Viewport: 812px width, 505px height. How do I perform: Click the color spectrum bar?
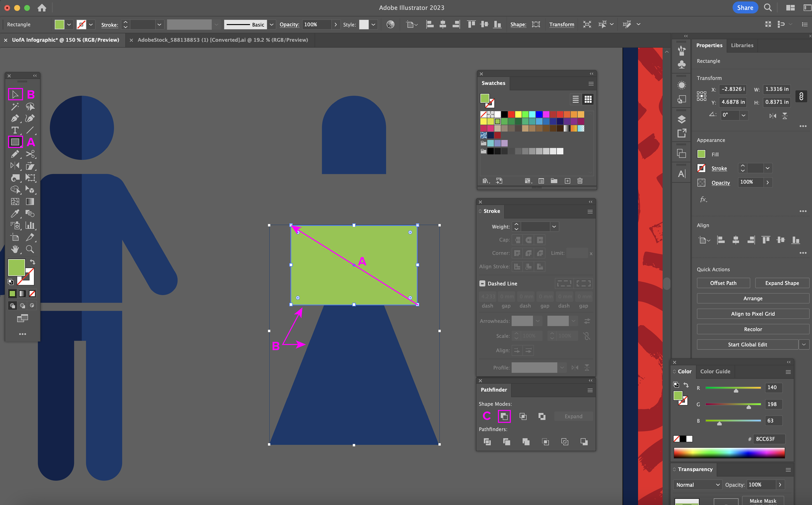pos(729,453)
